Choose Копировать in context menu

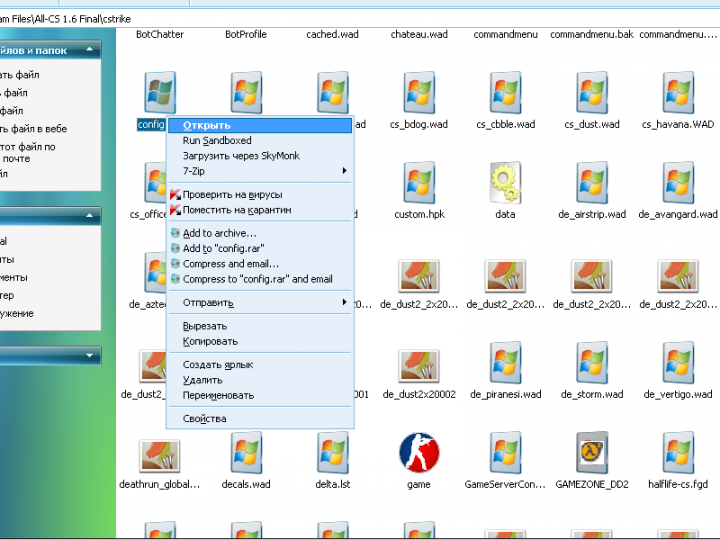point(260,341)
